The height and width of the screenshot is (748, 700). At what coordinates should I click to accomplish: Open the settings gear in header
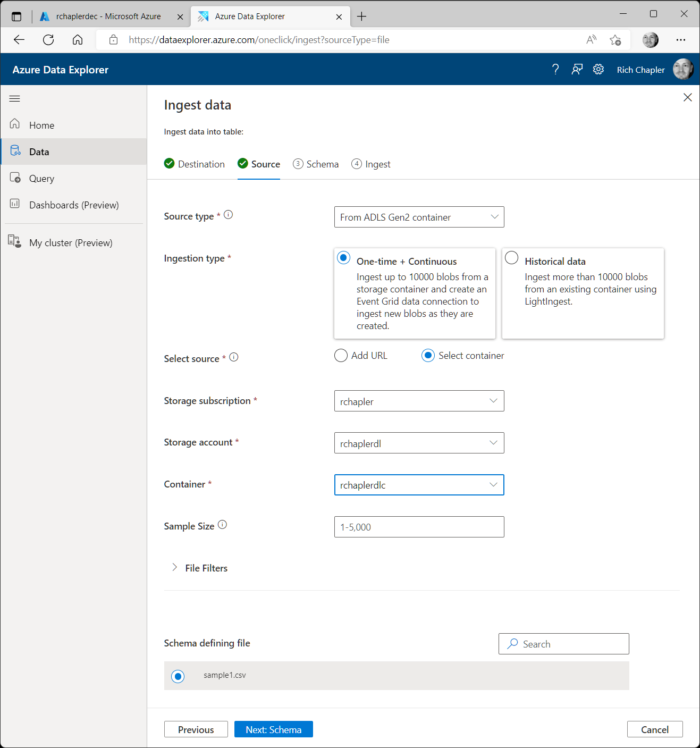point(598,69)
